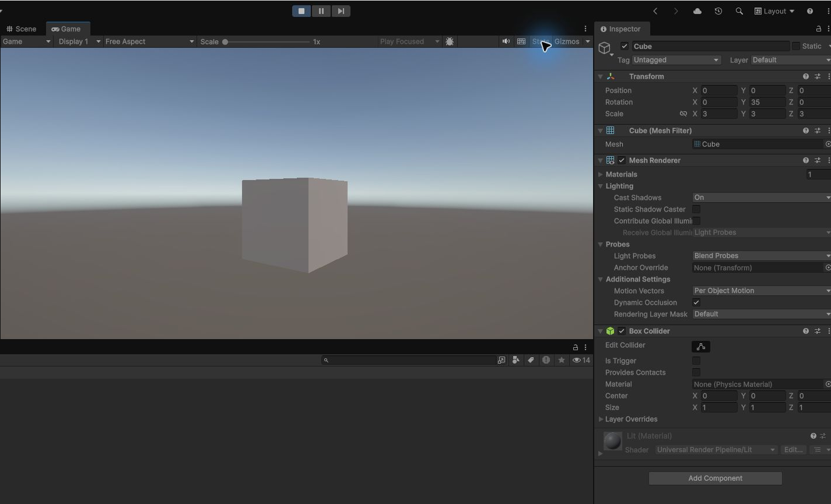831x504 pixels.
Task: Enable the Static checkbox
Action: tap(795, 46)
